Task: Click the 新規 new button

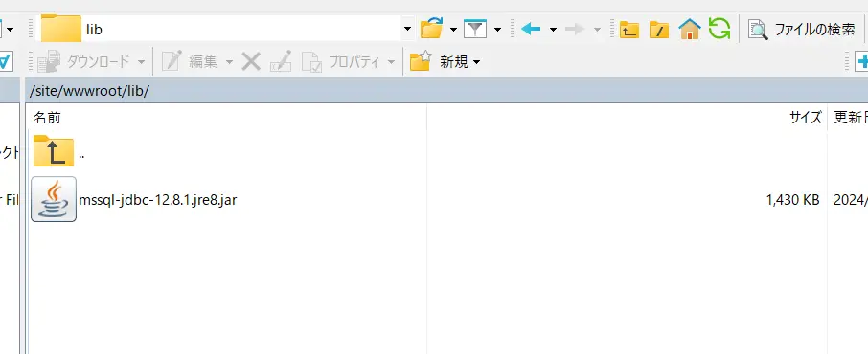Action: click(x=439, y=61)
